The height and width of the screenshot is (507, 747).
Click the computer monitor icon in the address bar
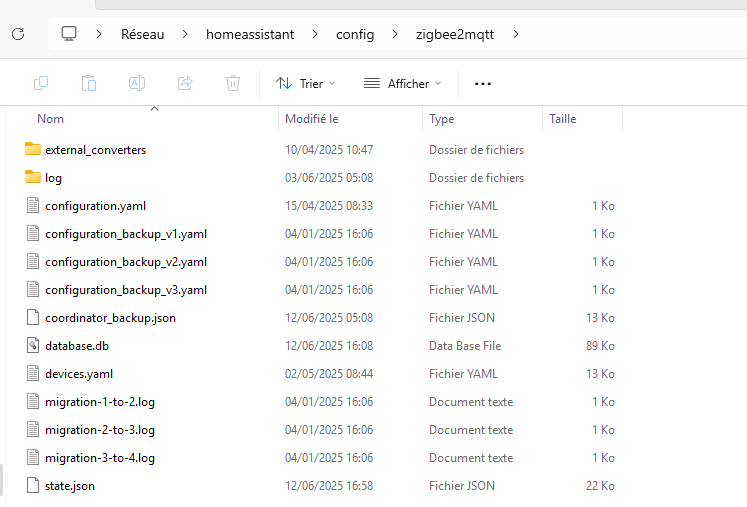pyautogui.click(x=69, y=34)
